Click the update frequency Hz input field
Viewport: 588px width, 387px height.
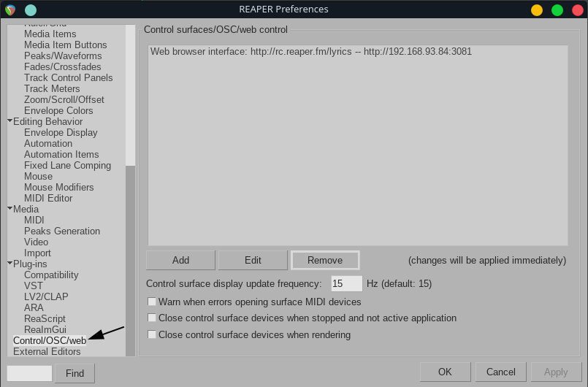[x=346, y=283]
